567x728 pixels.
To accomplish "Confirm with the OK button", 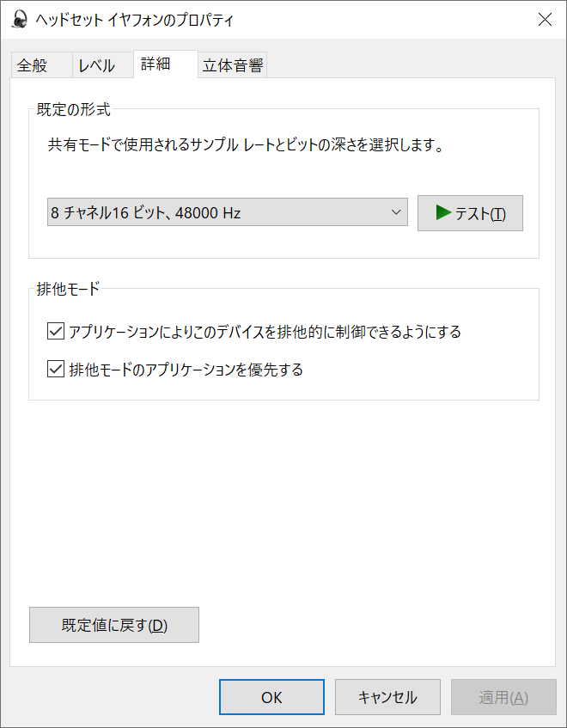I will pyautogui.click(x=271, y=697).
